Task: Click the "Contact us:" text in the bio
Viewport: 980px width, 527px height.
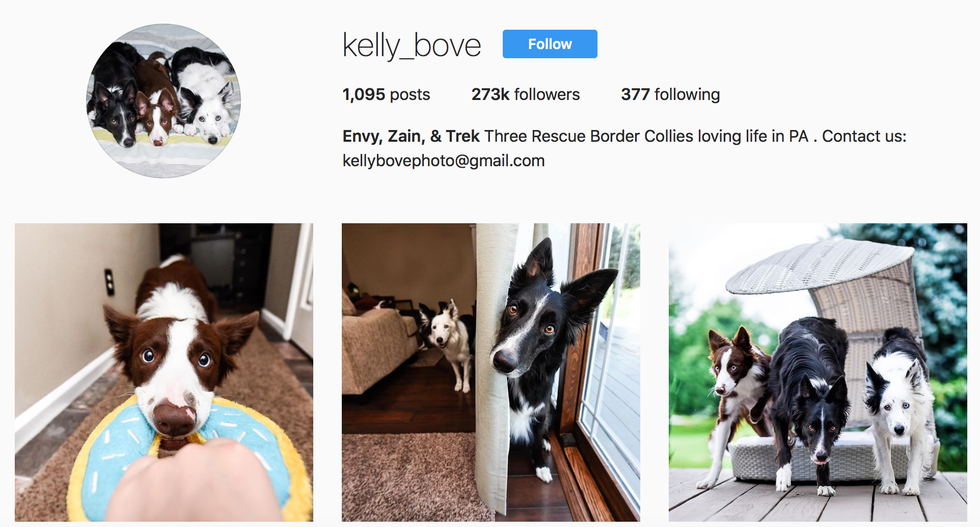Action: click(x=864, y=136)
